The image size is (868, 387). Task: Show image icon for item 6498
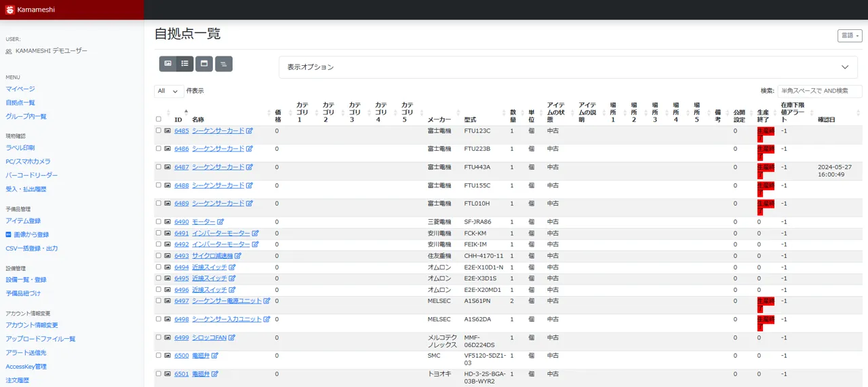(x=167, y=319)
